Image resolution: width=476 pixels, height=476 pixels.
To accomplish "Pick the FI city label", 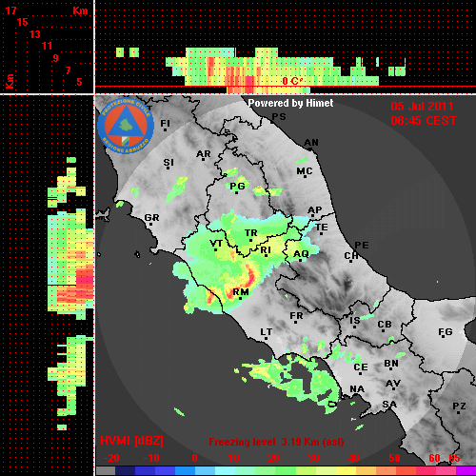I will pos(165,123).
